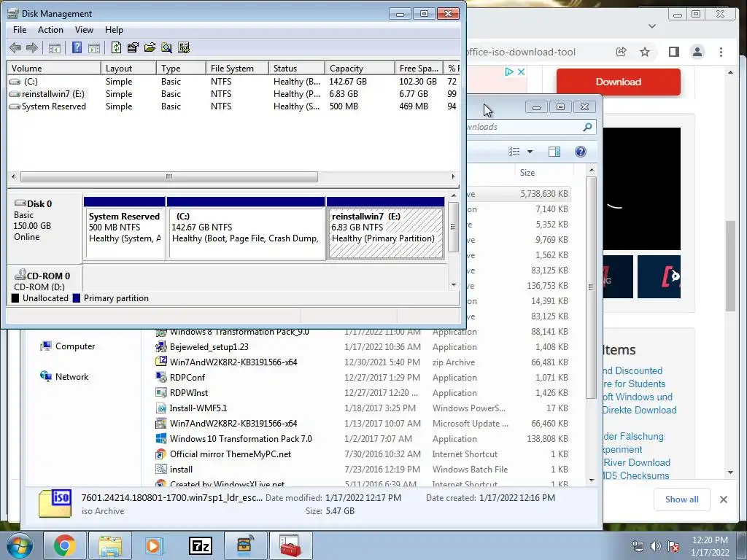Open the Action menu in Disk Management

click(x=50, y=29)
